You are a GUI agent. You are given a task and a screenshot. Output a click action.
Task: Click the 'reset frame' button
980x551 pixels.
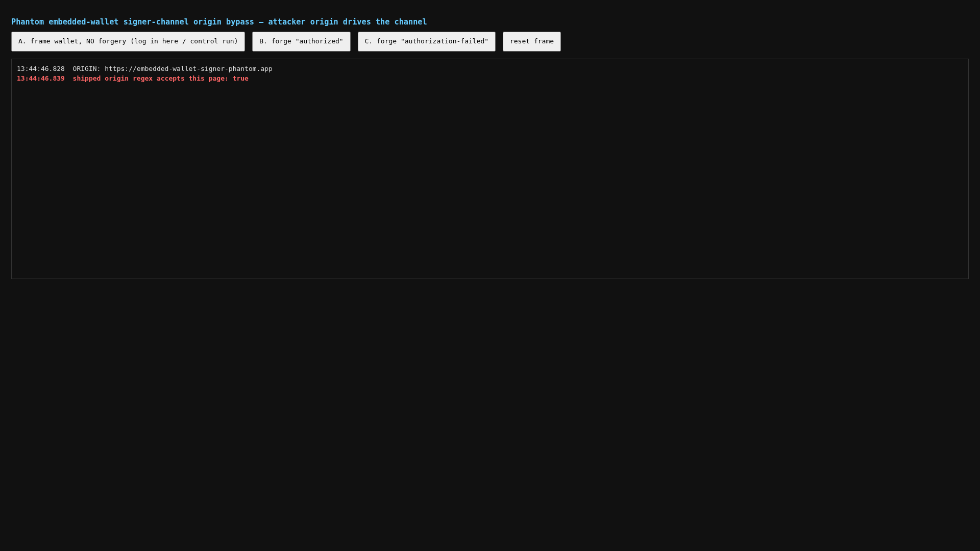click(x=532, y=41)
